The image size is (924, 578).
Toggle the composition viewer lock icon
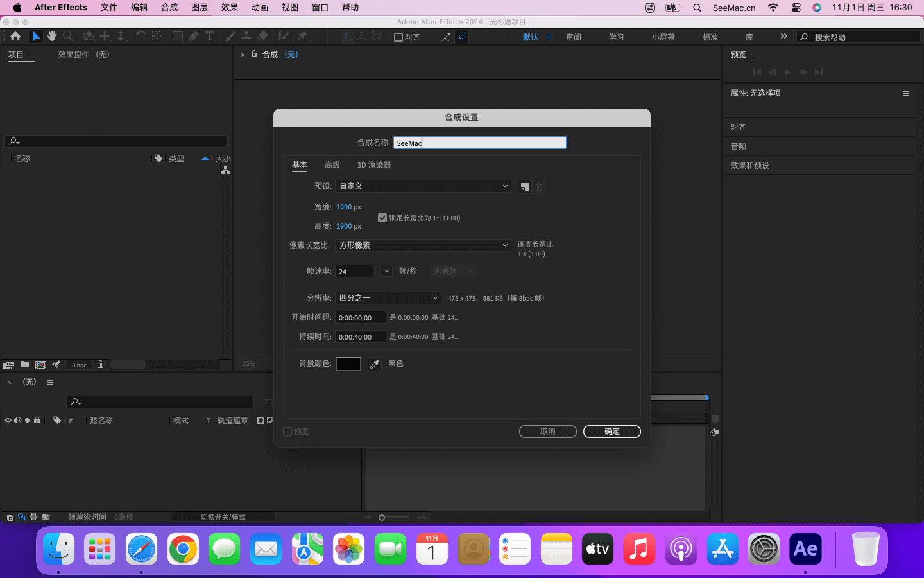254,54
